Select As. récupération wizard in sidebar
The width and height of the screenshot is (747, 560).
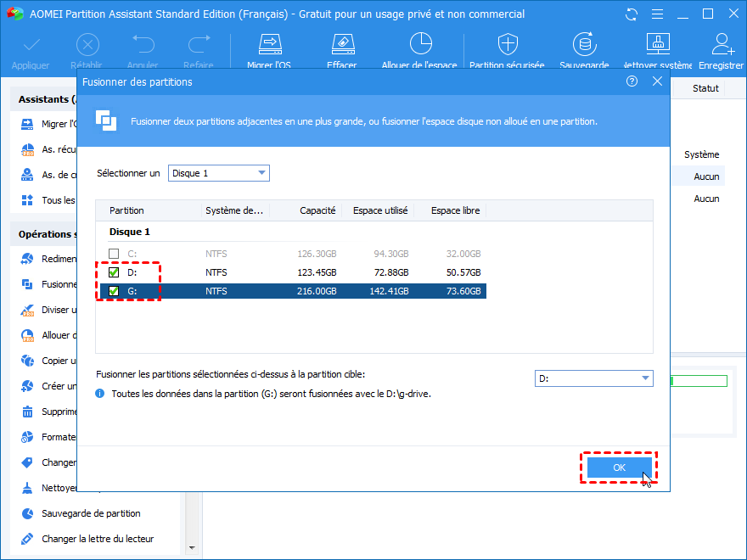point(48,149)
